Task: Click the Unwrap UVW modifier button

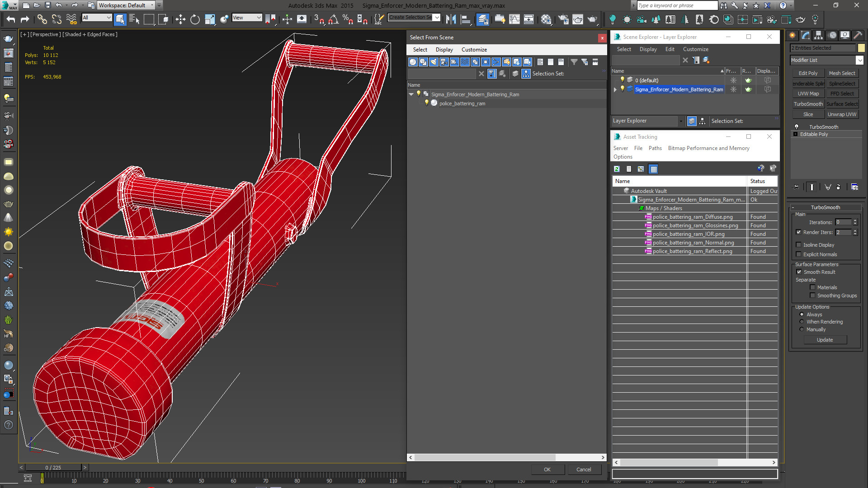Action: coord(842,114)
